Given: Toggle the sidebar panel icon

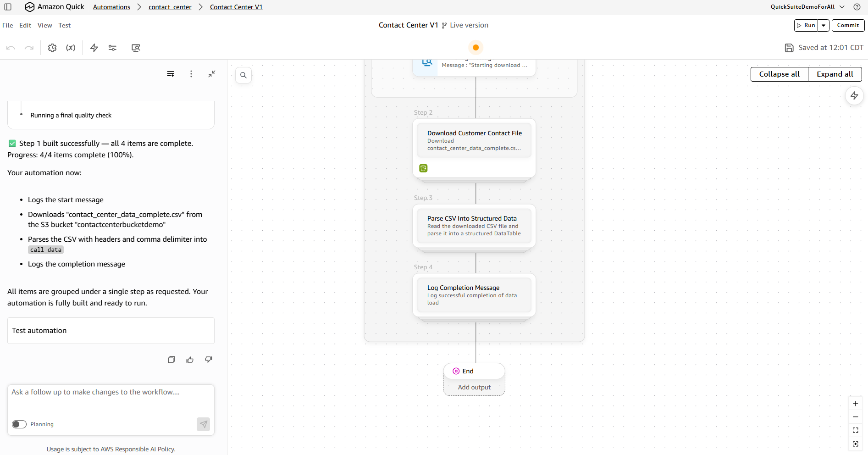Looking at the screenshot, I should click(8, 7).
